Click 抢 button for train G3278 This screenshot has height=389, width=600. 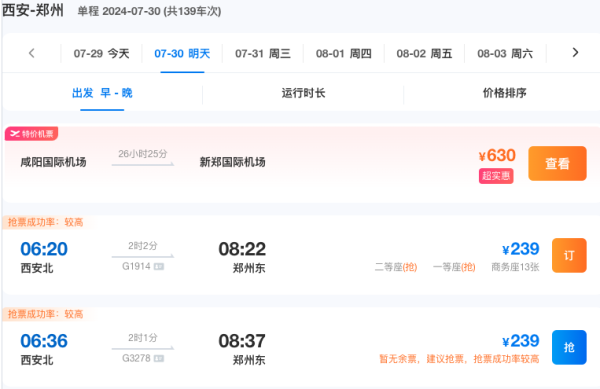pyautogui.click(x=569, y=347)
